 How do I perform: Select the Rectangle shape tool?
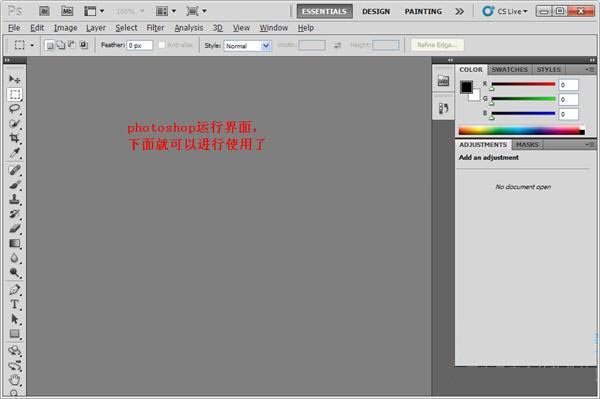[15, 334]
